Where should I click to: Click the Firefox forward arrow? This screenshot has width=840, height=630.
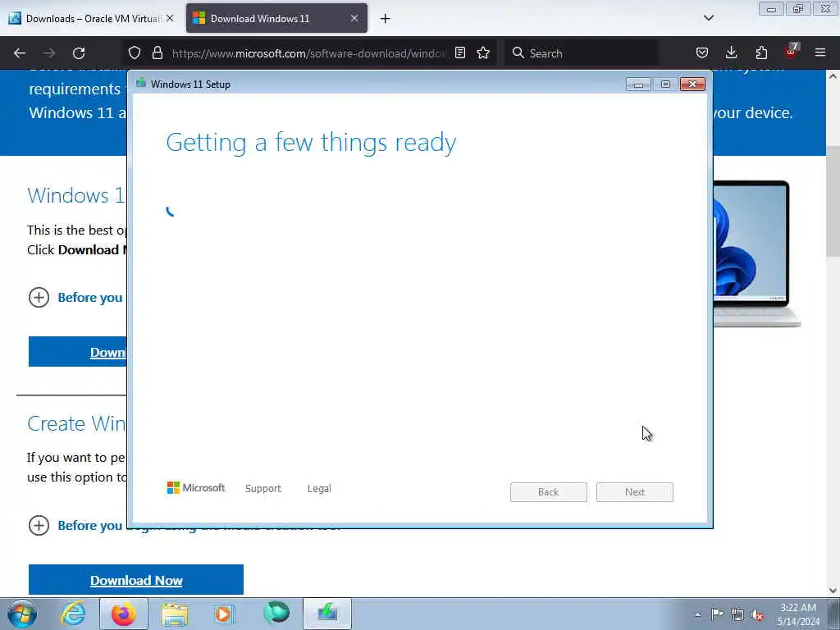click(49, 53)
